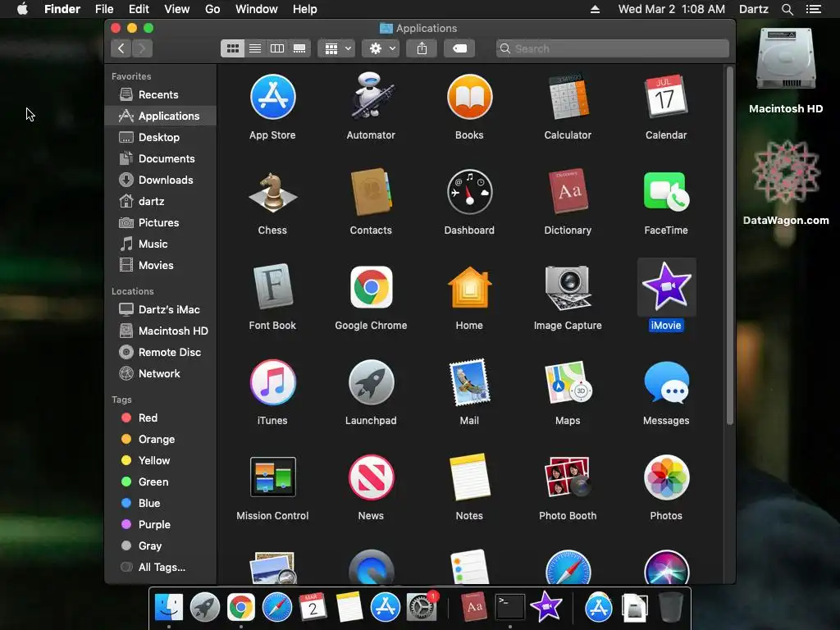Open Movies in the sidebar
840x630 pixels.
pos(161,265)
